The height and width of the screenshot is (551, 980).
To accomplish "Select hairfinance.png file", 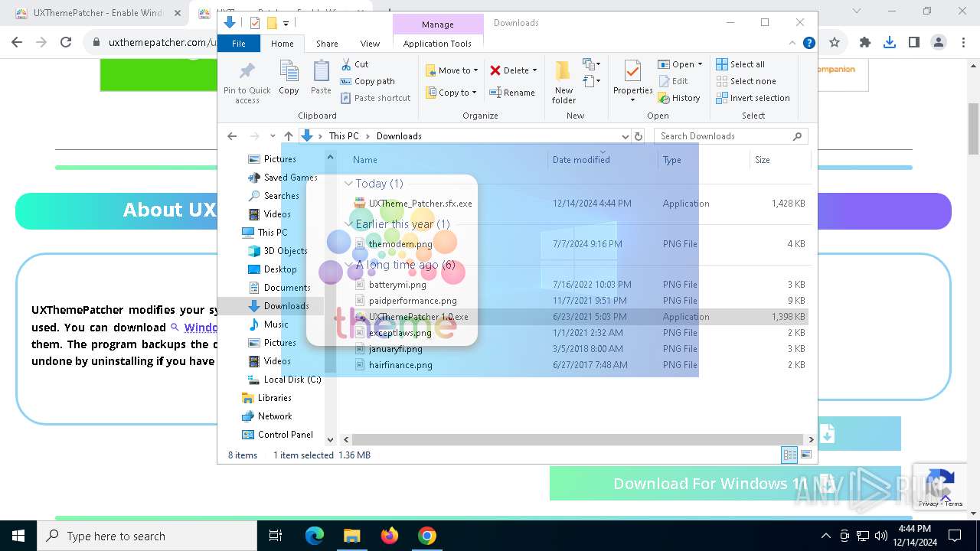I will click(x=400, y=365).
